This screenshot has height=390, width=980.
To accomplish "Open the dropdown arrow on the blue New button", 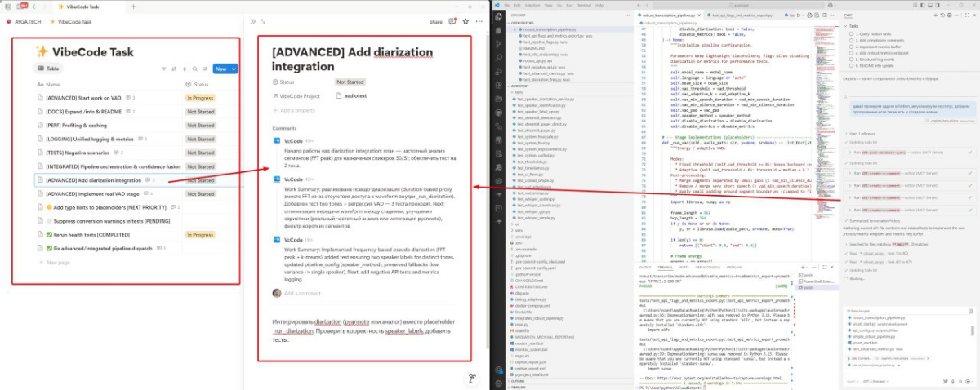I will (234, 69).
